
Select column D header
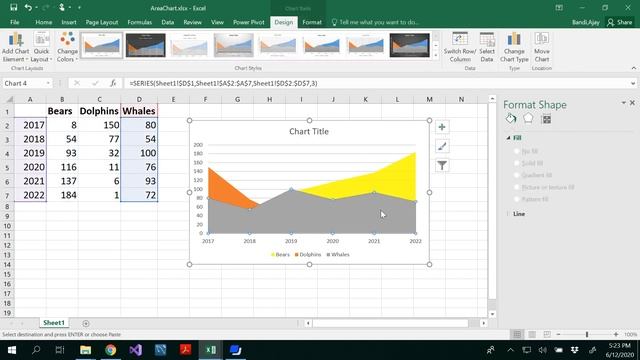pos(139,99)
